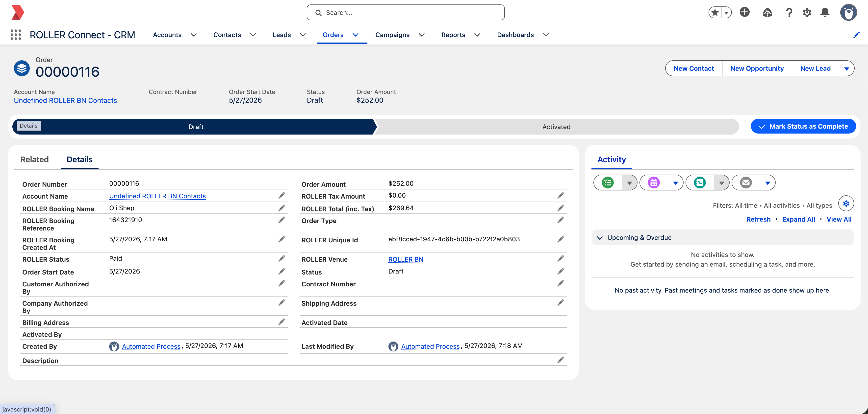
Task: Edit the Billing Address pencil
Action: tap(282, 322)
